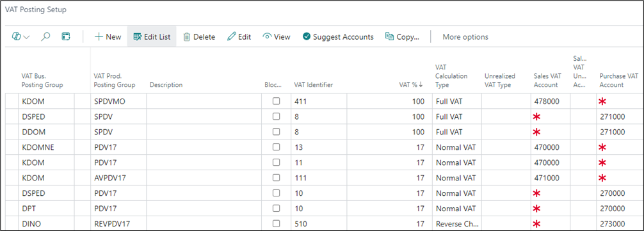Sort by VAT % column header

click(x=411, y=85)
